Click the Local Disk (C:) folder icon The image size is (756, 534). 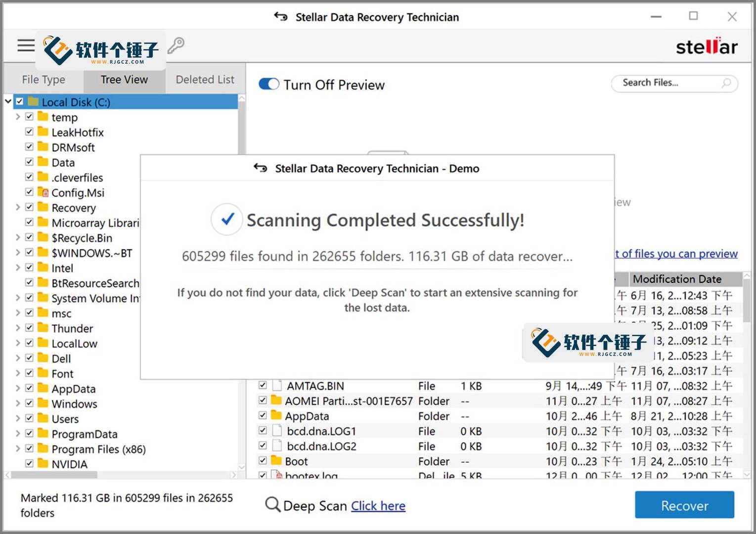[x=33, y=102]
